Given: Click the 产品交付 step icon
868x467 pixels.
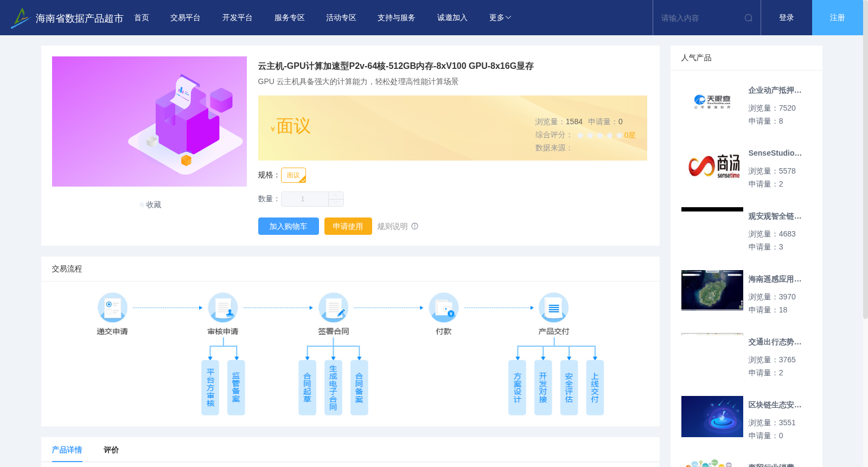Looking at the screenshot, I should click(x=554, y=308).
